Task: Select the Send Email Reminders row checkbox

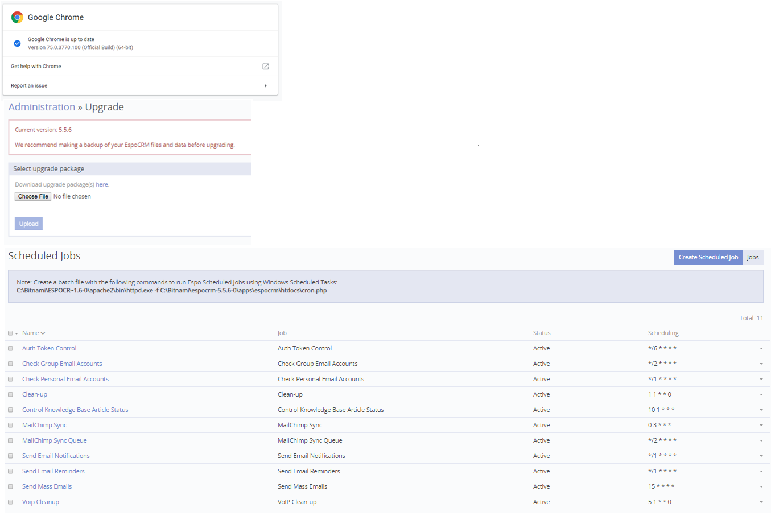Action: click(10, 471)
